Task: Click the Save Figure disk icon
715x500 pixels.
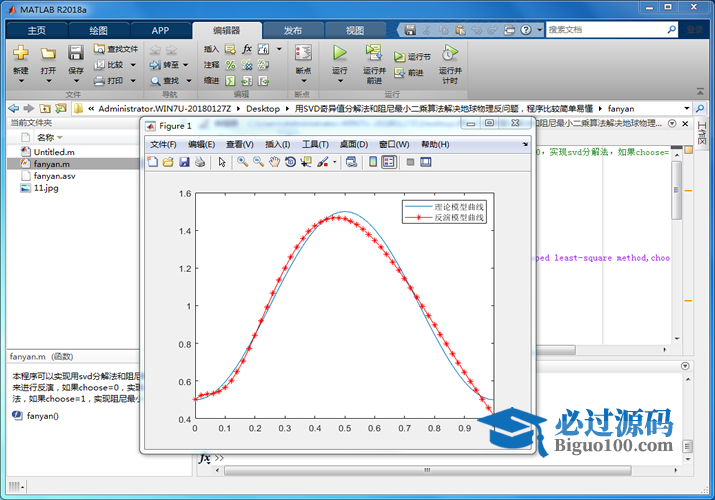Action: coord(184,162)
